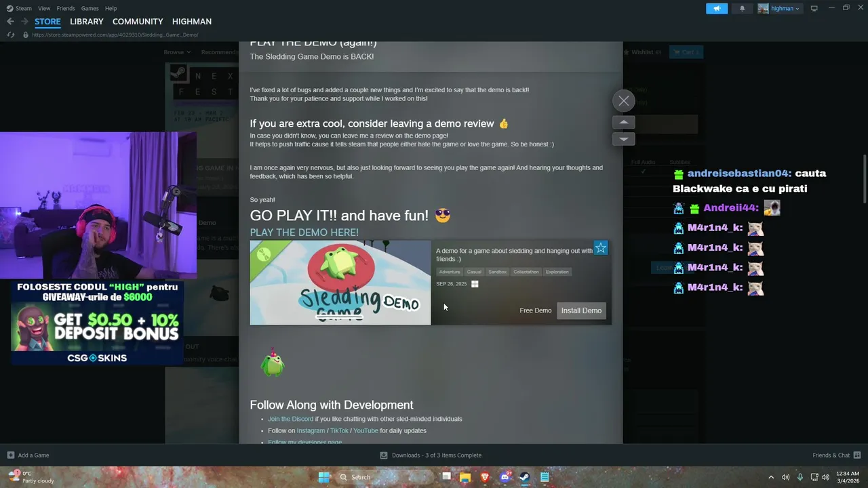Click the CSG Skins deposit bonus banner
The height and width of the screenshot is (488, 868).
pyautogui.click(x=97, y=323)
